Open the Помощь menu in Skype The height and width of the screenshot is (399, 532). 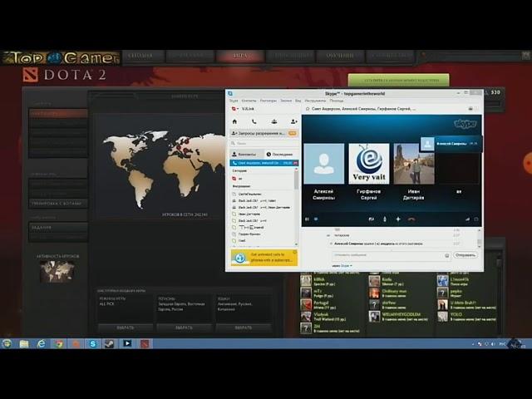(x=336, y=101)
